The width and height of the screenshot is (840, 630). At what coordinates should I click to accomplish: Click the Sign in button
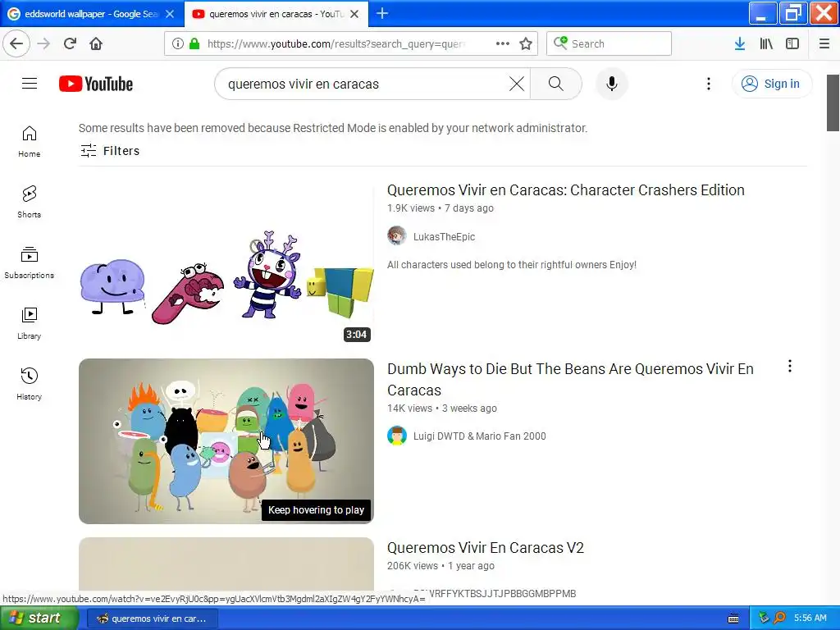(x=771, y=84)
